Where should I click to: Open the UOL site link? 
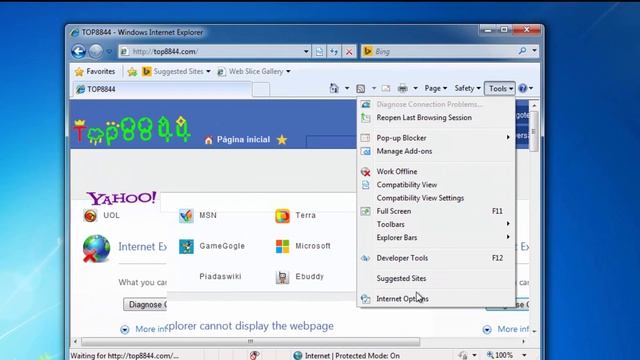[x=111, y=215]
